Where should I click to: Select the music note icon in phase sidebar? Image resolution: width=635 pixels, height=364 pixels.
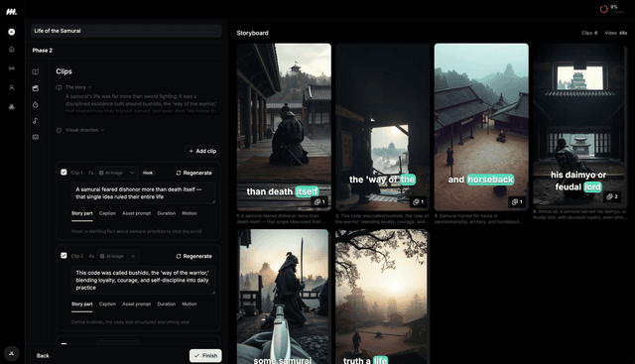(36, 121)
